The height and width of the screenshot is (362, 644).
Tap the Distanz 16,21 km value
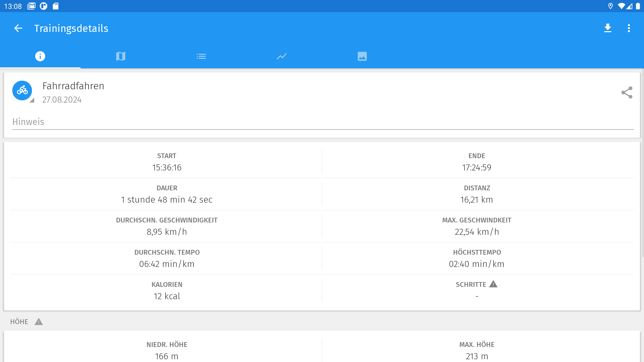pyautogui.click(x=477, y=200)
